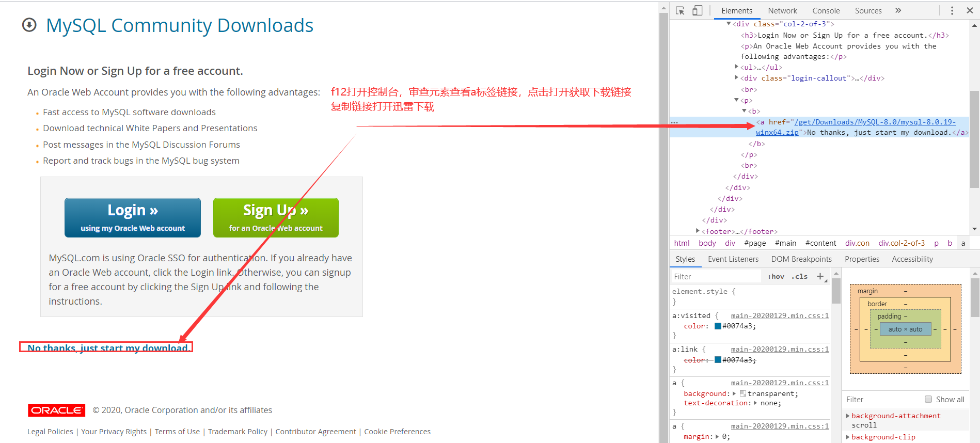
Task: Select html in the DOM breadcrumb
Action: 682,243
